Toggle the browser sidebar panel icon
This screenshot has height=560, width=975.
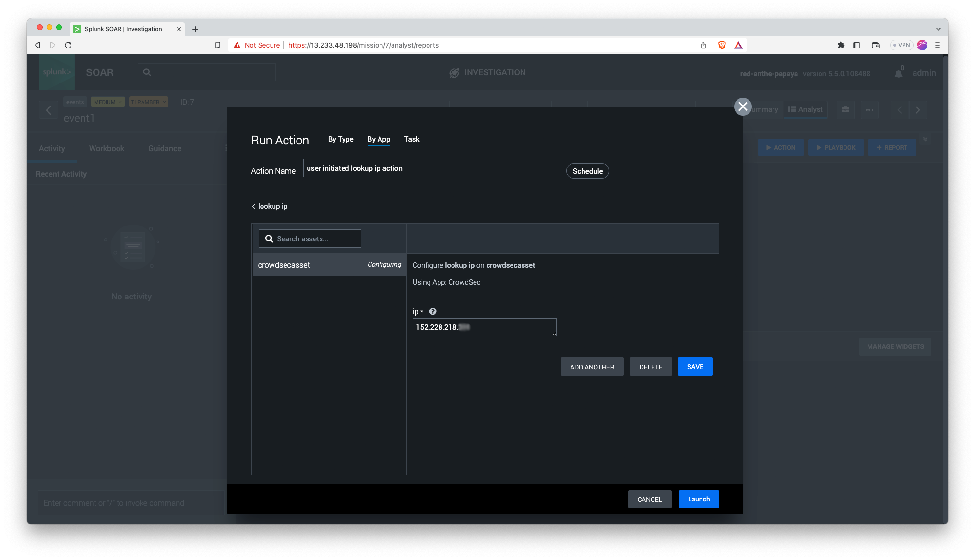pos(856,45)
